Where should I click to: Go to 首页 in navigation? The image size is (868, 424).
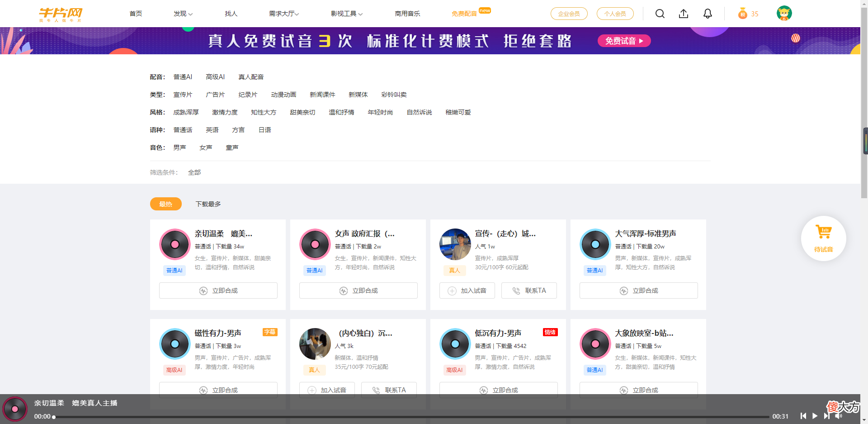[136, 14]
